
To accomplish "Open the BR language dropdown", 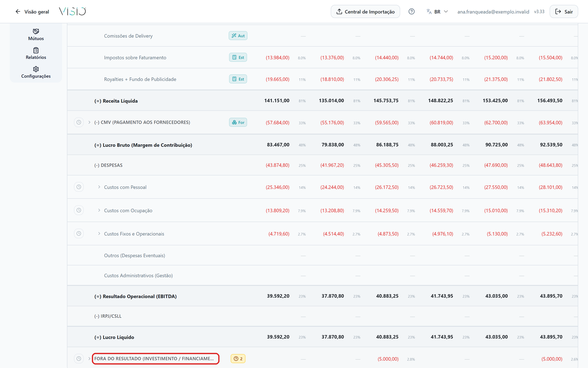I will (x=437, y=11).
